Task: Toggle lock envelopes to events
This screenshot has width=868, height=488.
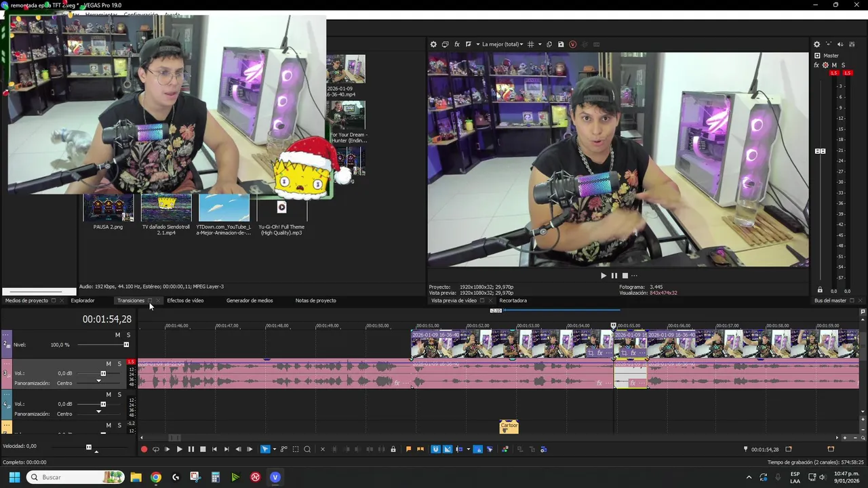Action: pyautogui.click(x=477, y=449)
